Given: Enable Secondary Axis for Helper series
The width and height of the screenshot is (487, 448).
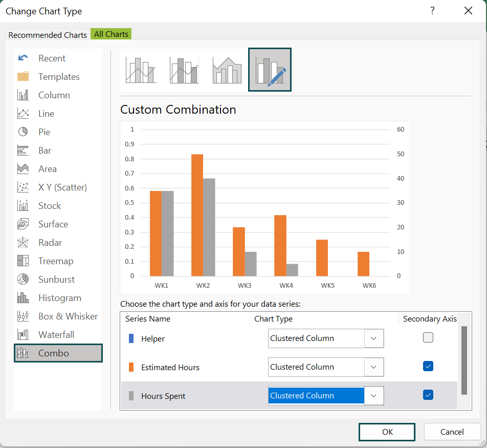Looking at the screenshot, I should coord(428,337).
